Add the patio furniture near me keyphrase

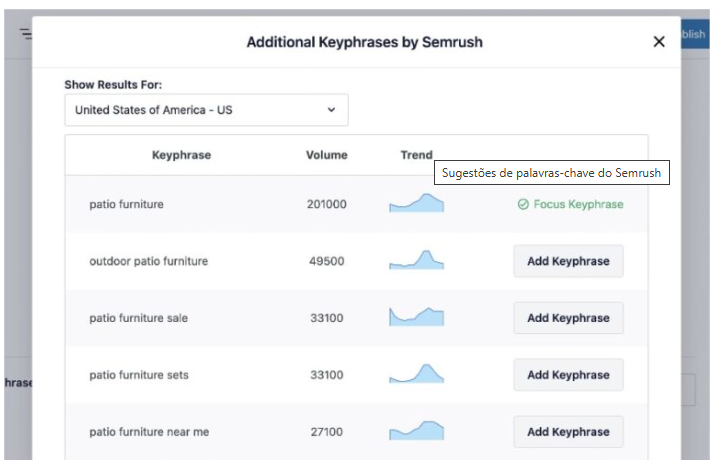tap(568, 432)
